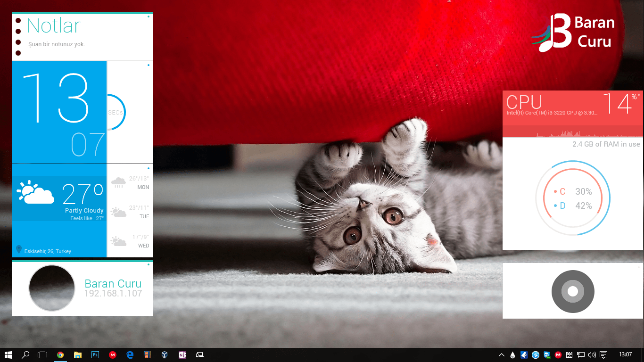
Task: Click the monitor-and-device icon after OneNote
Action: [200, 354]
